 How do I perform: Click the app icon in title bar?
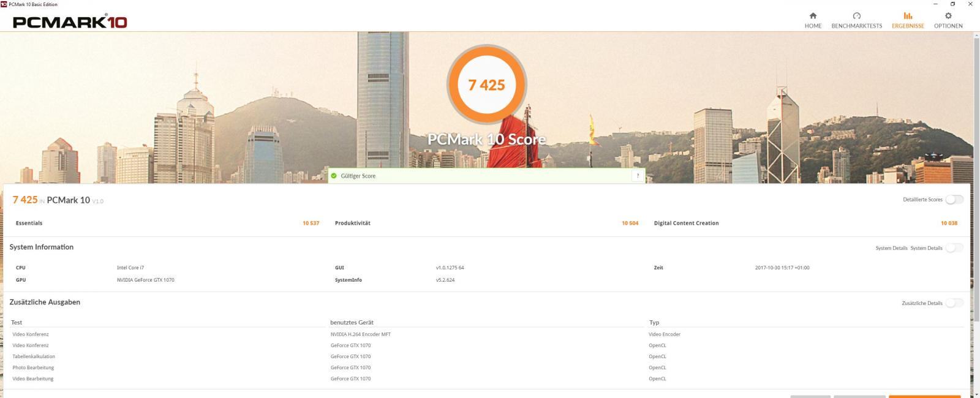(x=4, y=4)
